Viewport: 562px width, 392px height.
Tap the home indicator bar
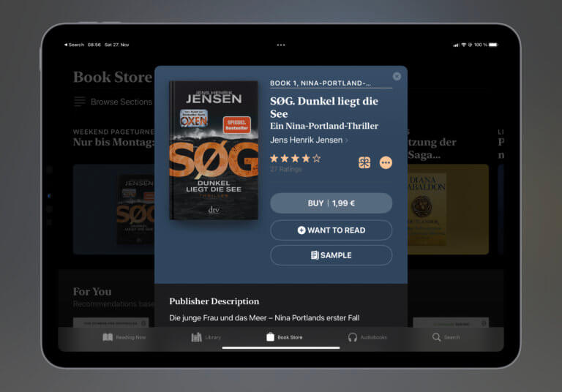coord(281,347)
